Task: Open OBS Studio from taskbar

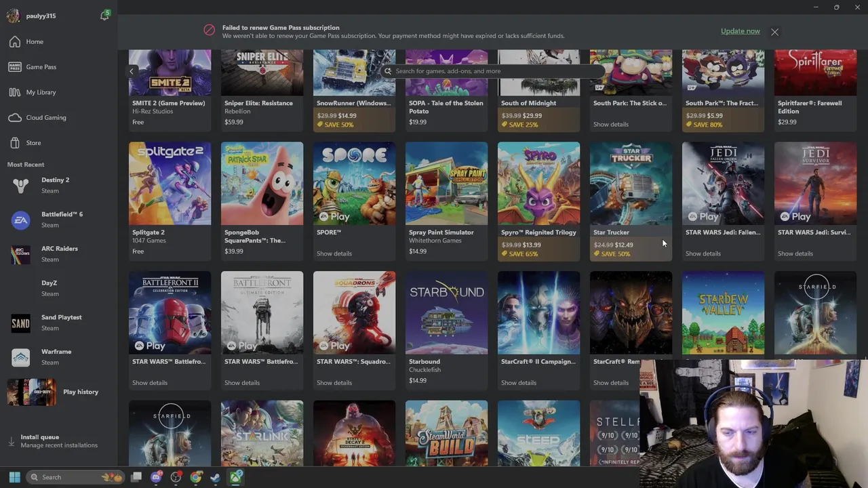Action: pyautogui.click(x=176, y=477)
